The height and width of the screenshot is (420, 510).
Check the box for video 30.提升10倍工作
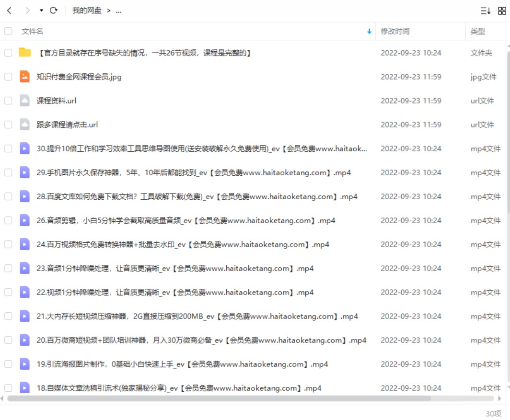[x=8, y=148]
